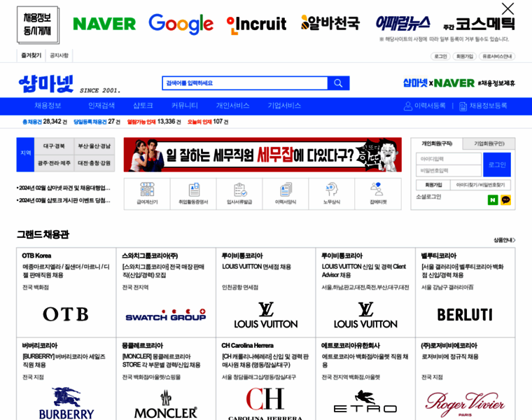Open the 2024년 03월 샵토크 게시판 이벤트 notice

point(64,200)
